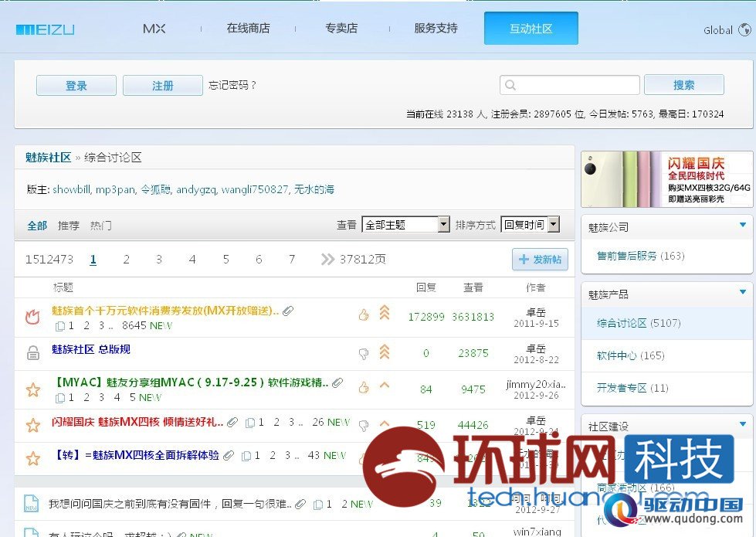Open 魅族社区 breadcrumb link

[x=48, y=158]
